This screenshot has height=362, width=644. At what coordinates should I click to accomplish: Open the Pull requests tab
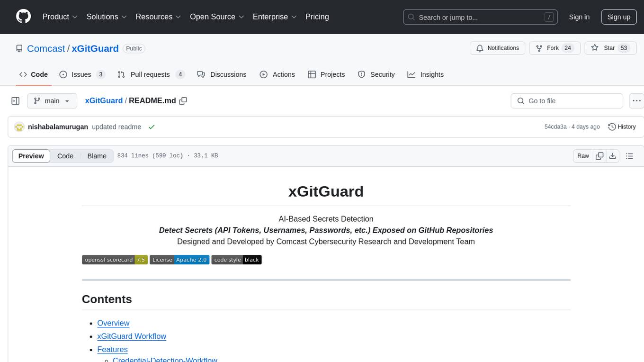[151, 74]
